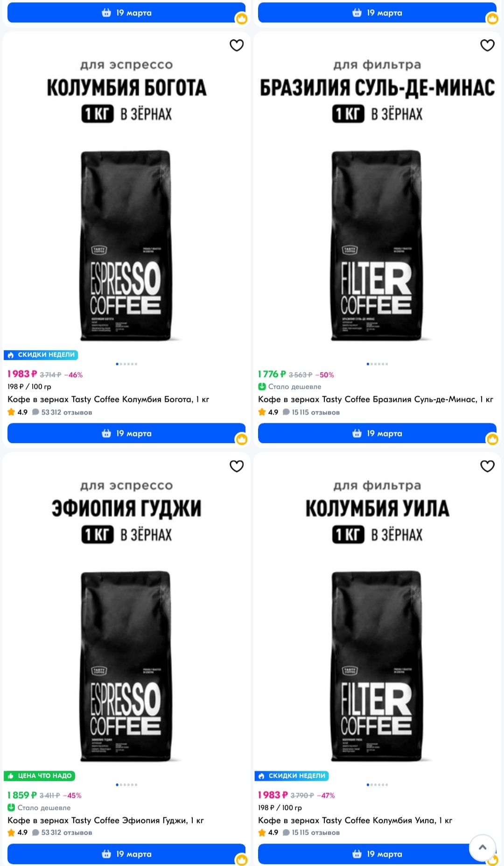Viewport: 504px width, 866px height.
Task: Open title link Кофе в зернах Колумбия Богота
Action: click(108, 399)
